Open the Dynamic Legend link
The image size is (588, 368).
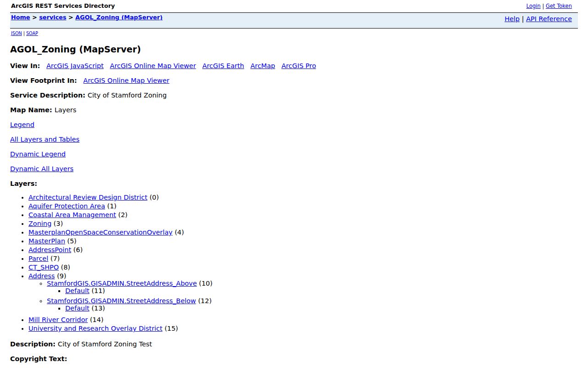tap(38, 154)
